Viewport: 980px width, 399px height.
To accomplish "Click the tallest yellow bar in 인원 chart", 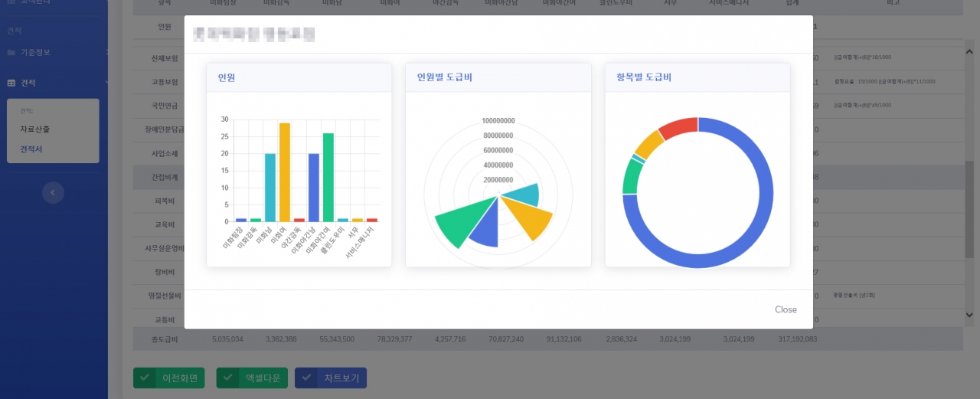I will pos(285,172).
